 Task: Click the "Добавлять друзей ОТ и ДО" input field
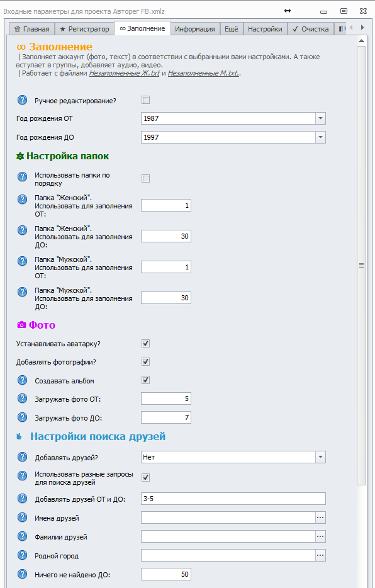[233, 498]
